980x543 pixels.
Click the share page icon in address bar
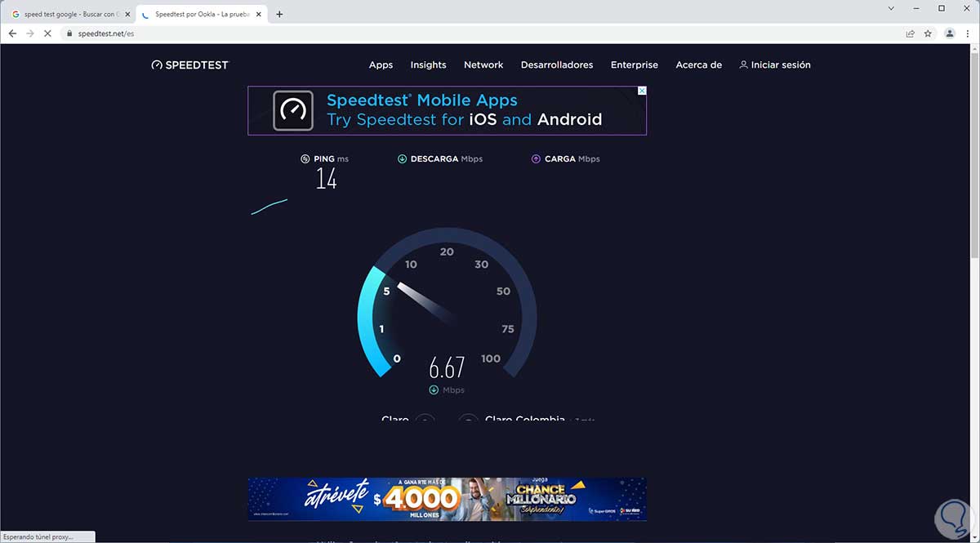tap(910, 33)
